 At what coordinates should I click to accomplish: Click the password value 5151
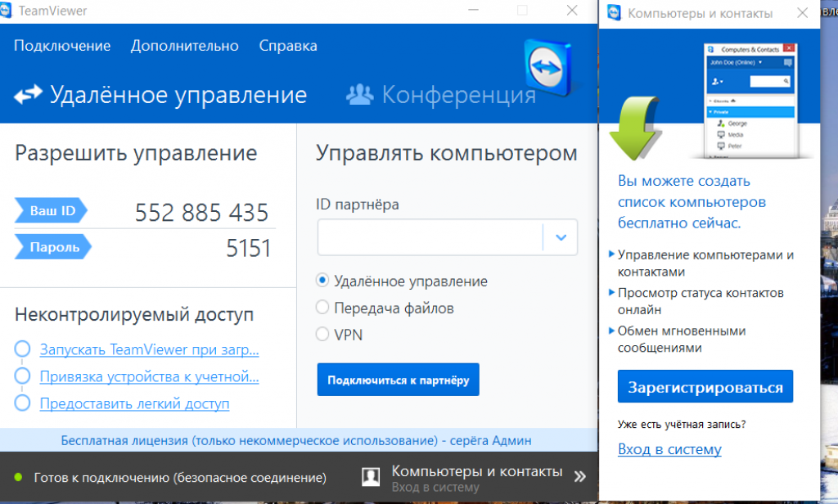[248, 248]
